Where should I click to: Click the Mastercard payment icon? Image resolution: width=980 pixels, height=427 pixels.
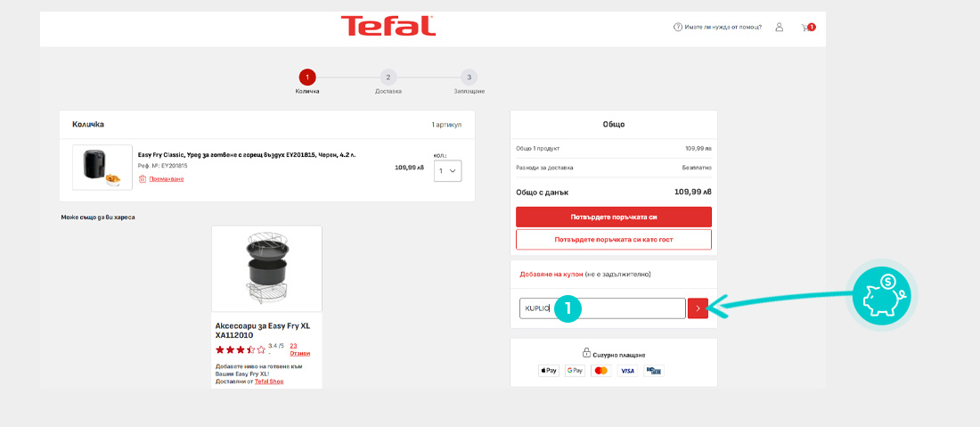pos(600,370)
